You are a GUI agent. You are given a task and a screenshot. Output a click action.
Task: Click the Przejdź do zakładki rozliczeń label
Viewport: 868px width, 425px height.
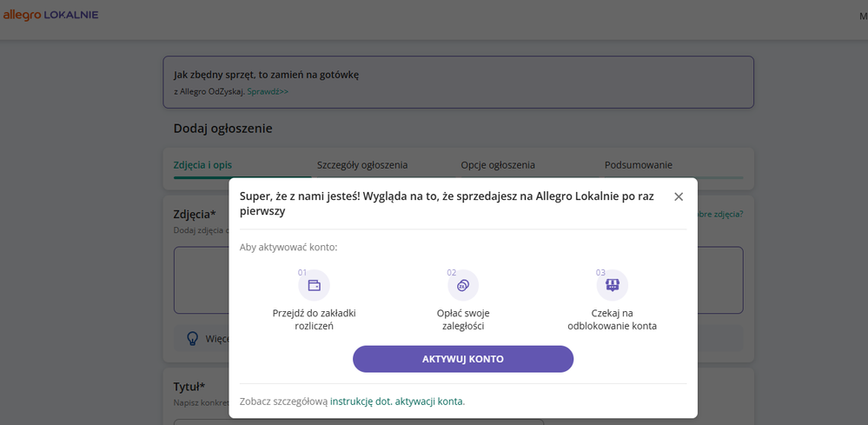tap(314, 319)
